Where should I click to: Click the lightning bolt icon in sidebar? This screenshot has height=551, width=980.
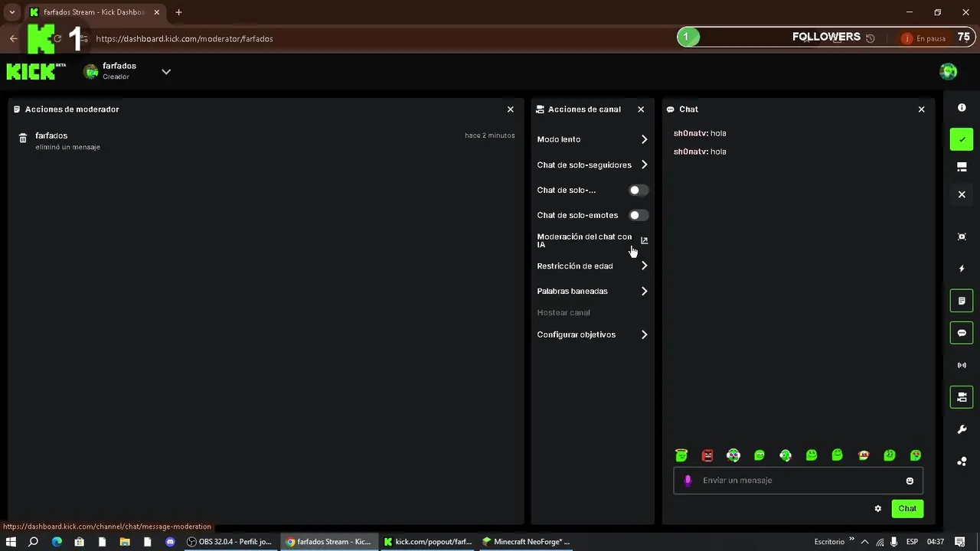click(x=962, y=269)
